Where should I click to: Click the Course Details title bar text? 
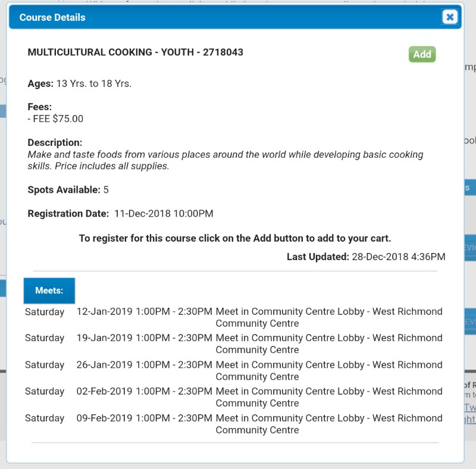[52, 17]
